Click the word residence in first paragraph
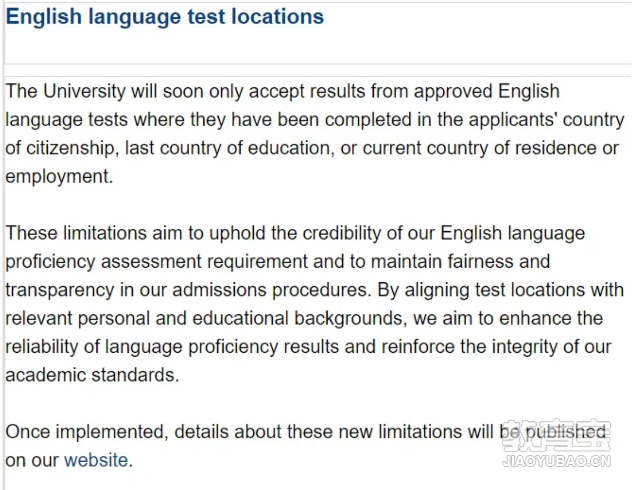Image resolution: width=632 pixels, height=490 pixels. [556, 148]
